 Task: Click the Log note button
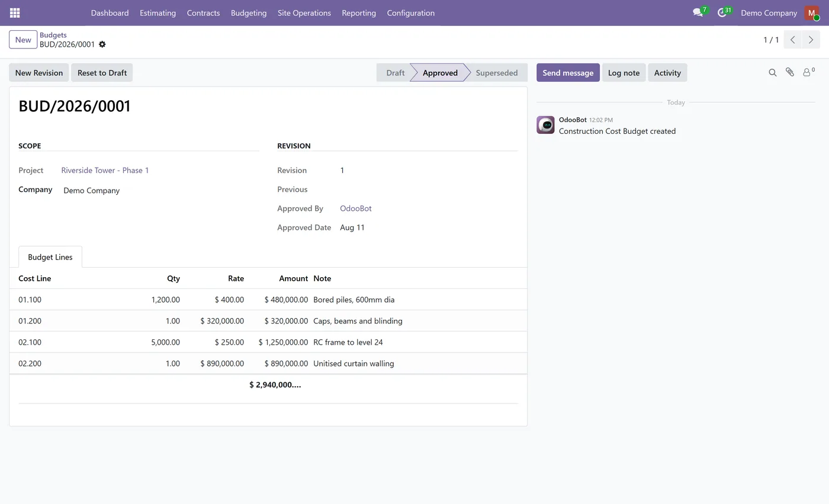click(624, 73)
